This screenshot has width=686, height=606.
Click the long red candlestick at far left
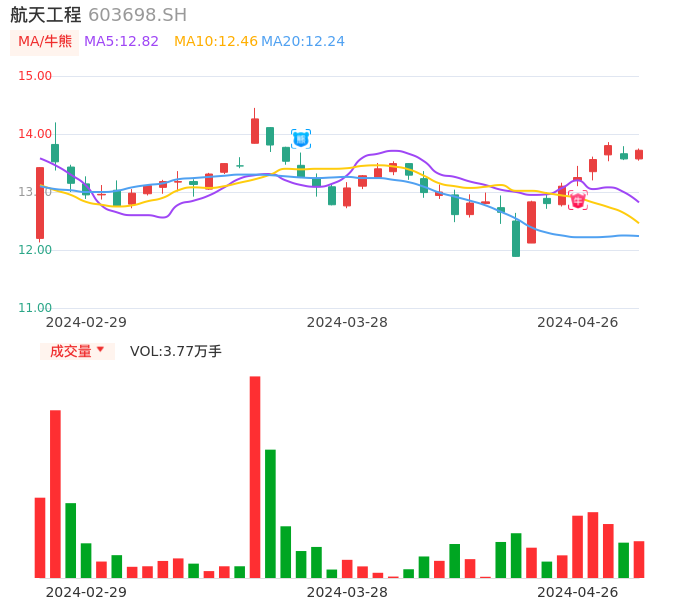[40, 203]
